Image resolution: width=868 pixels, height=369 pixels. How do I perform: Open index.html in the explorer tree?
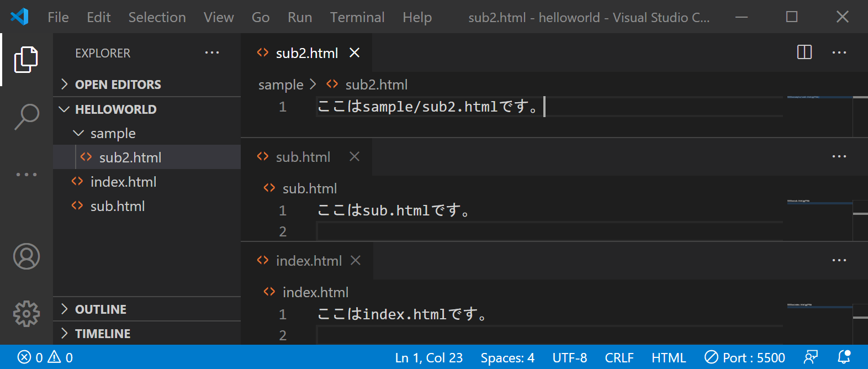point(123,182)
